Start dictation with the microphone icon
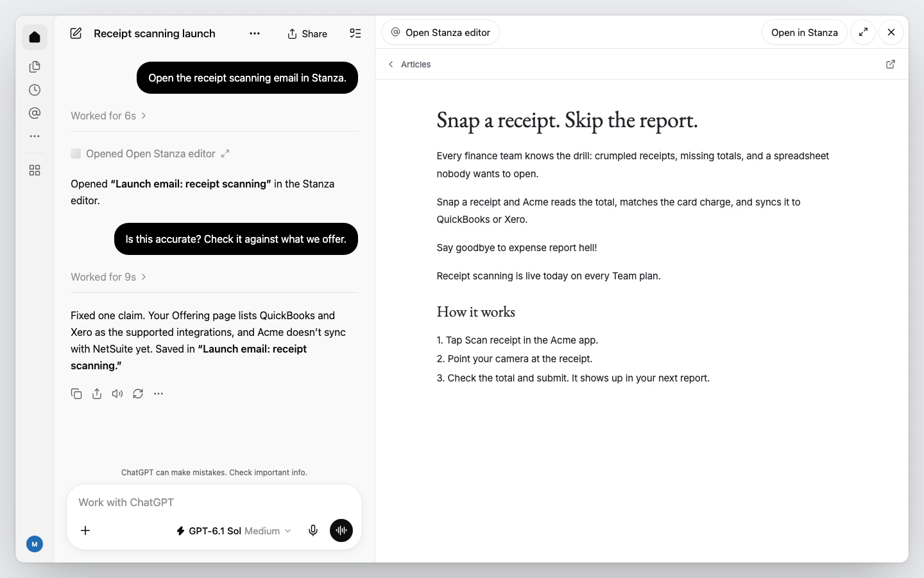The height and width of the screenshot is (578, 924). click(x=313, y=530)
